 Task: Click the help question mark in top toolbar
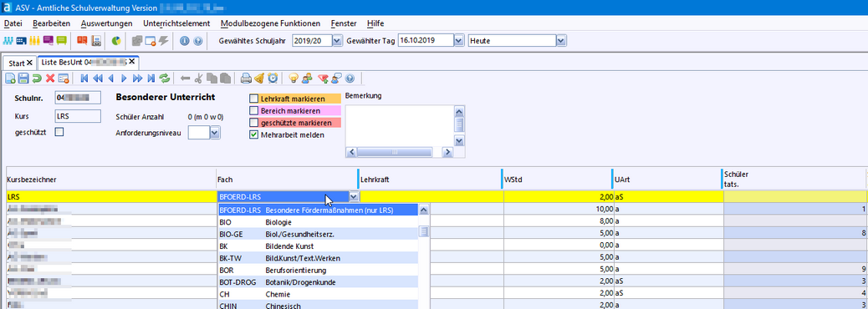pos(197,41)
